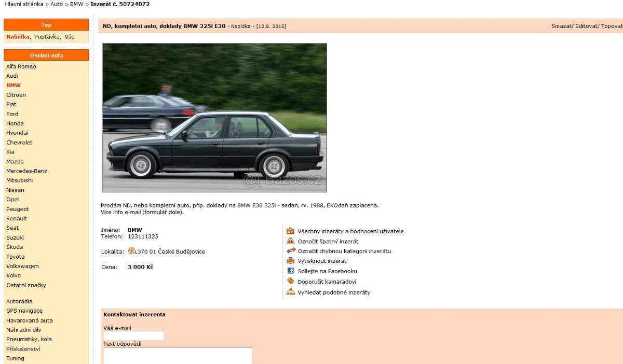Image resolution: width=623 pixels, height=364 pixels.
Task: Click the Vyhledat podobné inzeráty icon
Action: pyautogui.click(x=290, y=292)
